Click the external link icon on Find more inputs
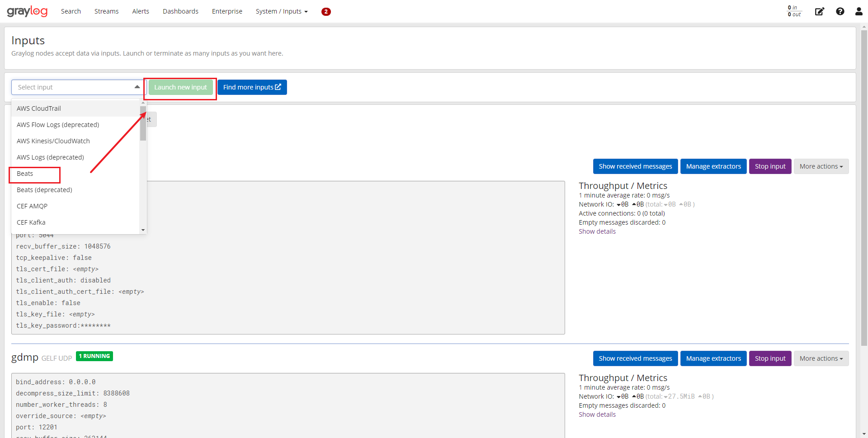Viewport: 868px width, 438px height. 278,87
